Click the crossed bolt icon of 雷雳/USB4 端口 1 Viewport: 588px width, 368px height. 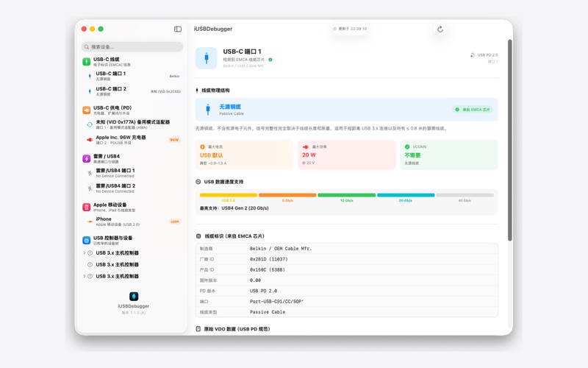click(90, 173)
